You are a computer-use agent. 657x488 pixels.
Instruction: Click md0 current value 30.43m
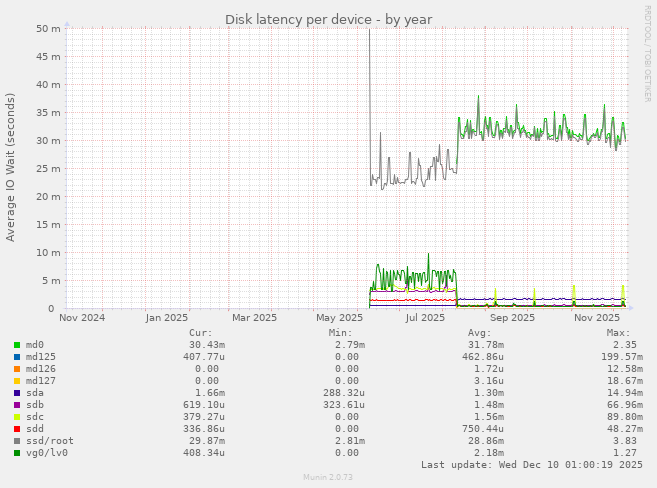(x=207, y=345)
